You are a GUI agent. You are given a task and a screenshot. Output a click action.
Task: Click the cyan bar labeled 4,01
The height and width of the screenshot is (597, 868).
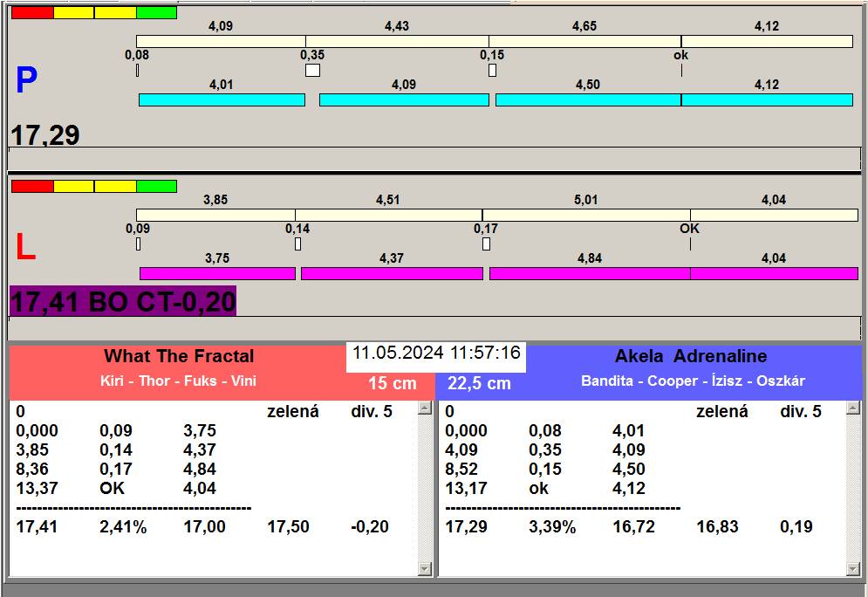click(222, 99)
